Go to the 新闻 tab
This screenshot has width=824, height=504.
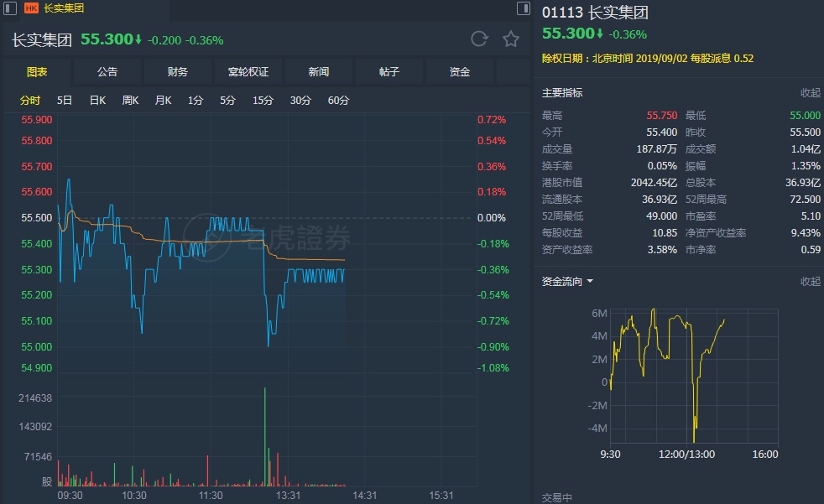pos(319,72)
